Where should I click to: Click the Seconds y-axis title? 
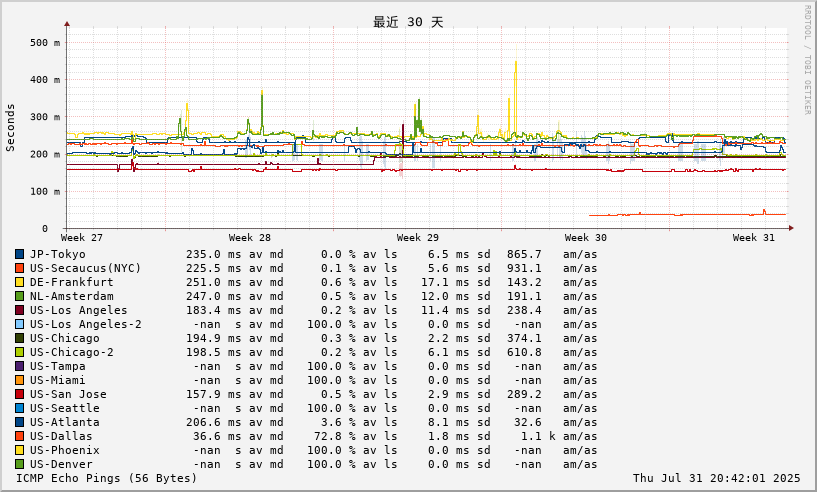(10, 128)
